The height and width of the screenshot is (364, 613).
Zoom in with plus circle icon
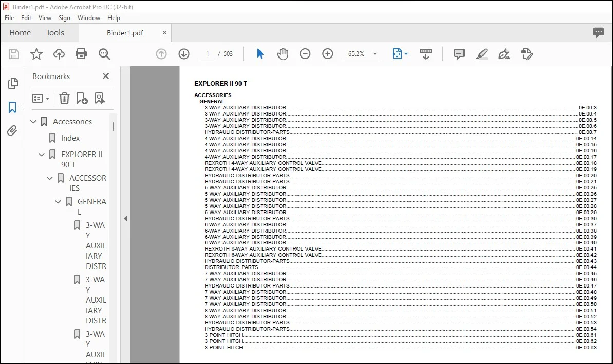click(328, 54)
